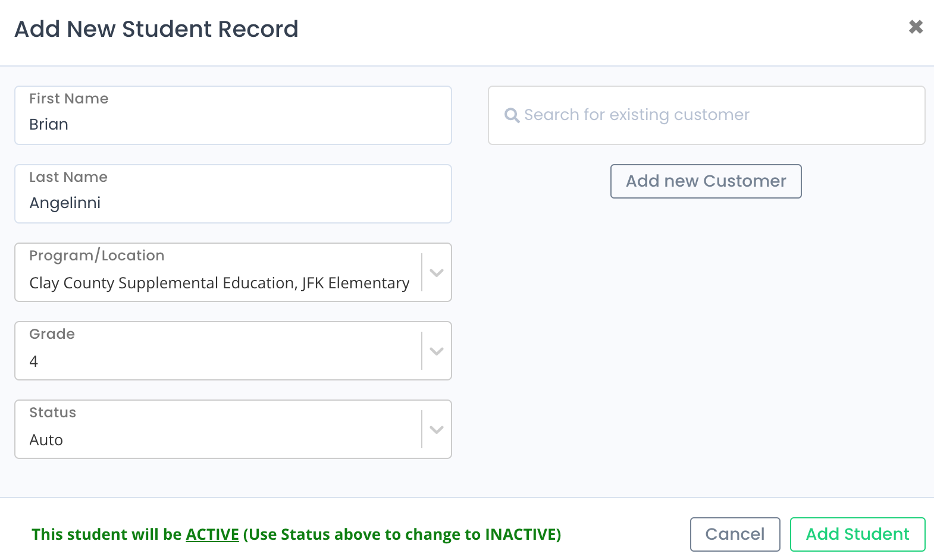Click the search magnifier icon

tap(512, 115)
